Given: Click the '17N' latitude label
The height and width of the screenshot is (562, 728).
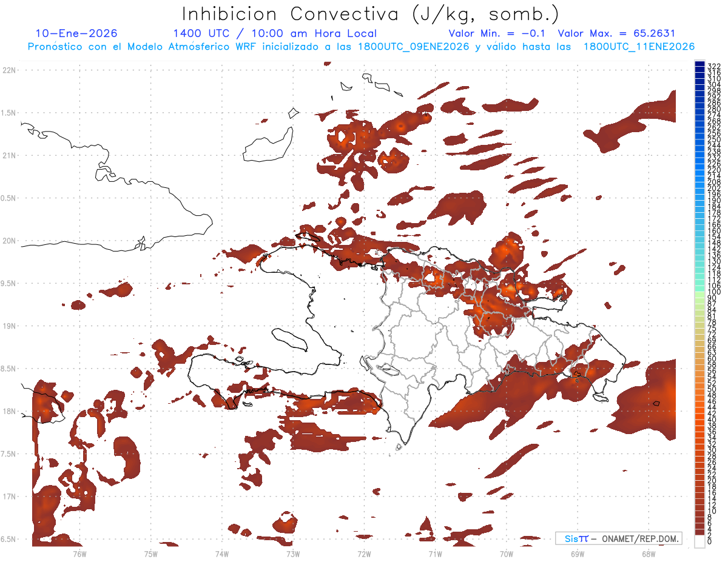Looking at the screenshot, I should click(x=9, y=497).
